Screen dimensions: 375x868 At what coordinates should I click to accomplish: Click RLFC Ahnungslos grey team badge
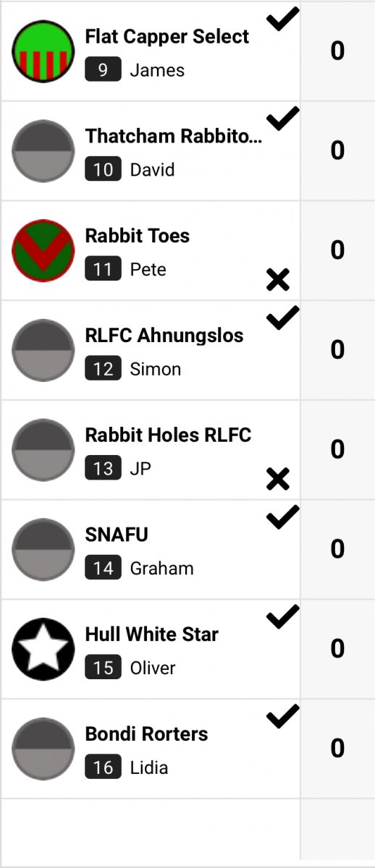point(43,350)
